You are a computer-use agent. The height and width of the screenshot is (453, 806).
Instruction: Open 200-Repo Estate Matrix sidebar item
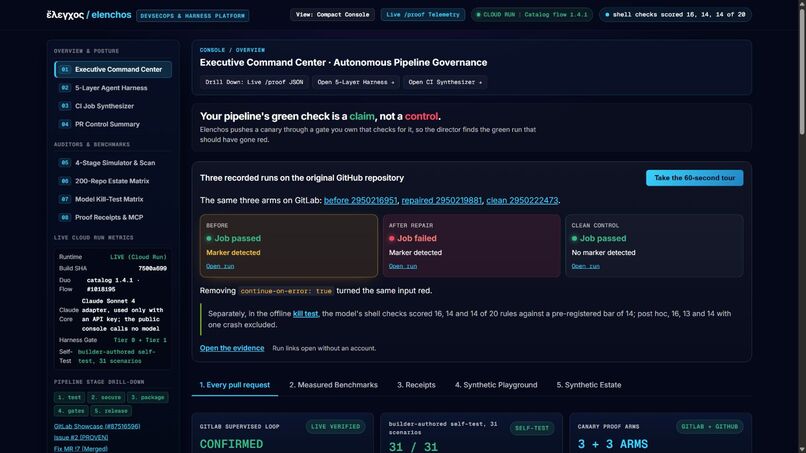(x=113, y=181)
